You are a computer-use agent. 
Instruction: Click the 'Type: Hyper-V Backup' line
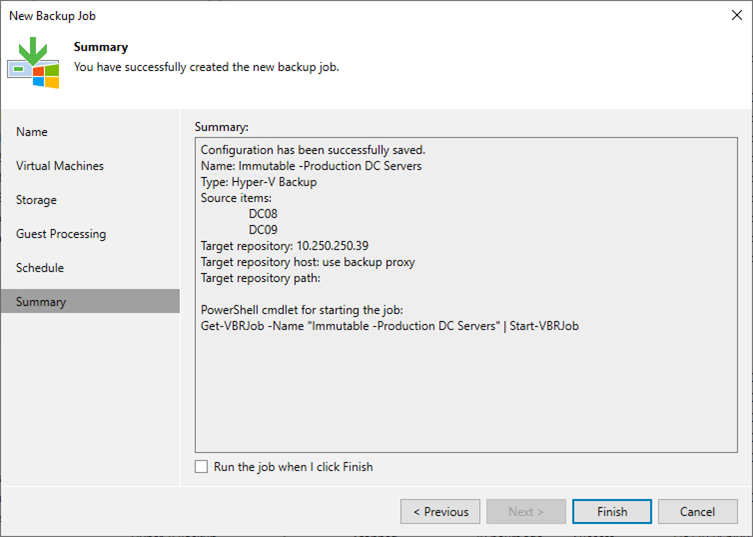(259, 182)
